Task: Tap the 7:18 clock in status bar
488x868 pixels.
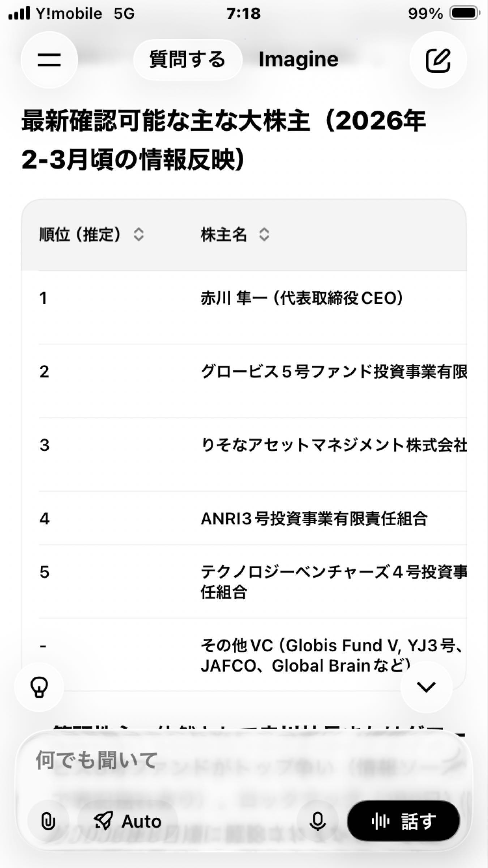Action: 244,14
